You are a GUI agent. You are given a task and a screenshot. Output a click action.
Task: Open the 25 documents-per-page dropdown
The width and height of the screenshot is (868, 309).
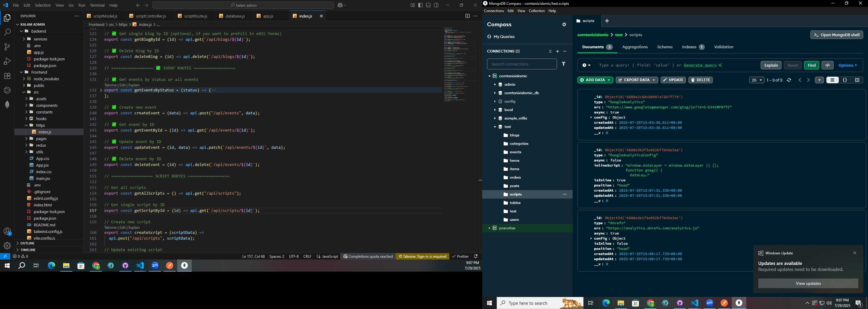[x=756, y=80]
